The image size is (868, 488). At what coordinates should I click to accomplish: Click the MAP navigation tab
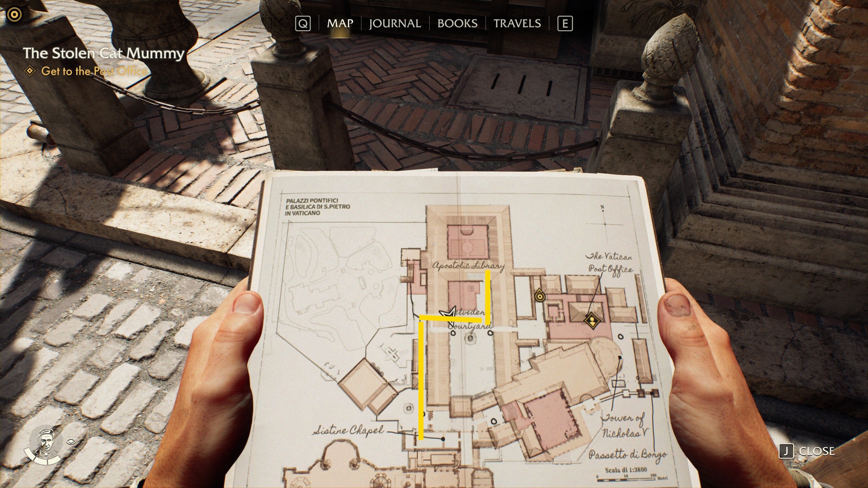point(340,23)
